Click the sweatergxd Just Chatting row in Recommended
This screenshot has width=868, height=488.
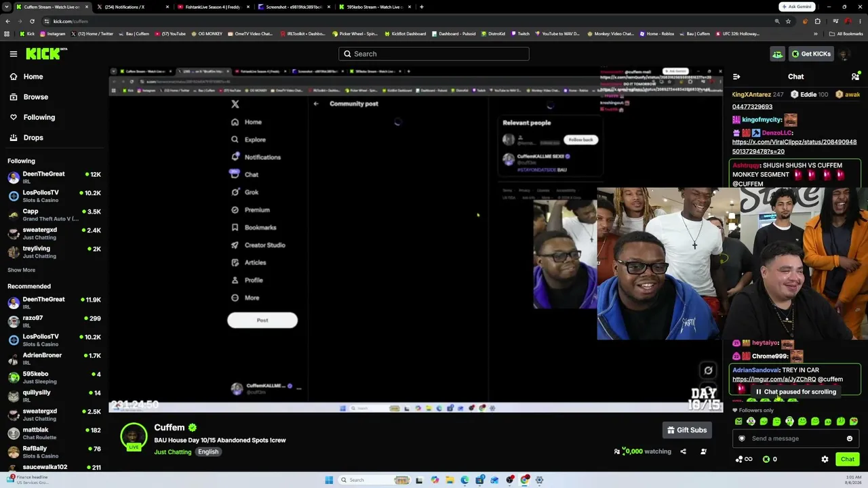(x=54, y=415)
